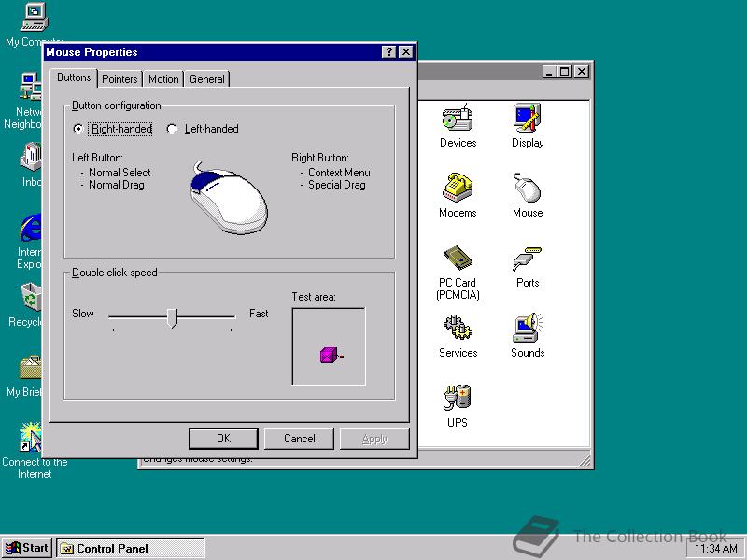This screenshot has width=747, height=560.
Task: Switch to the General tab
Action: coord(206,79)
